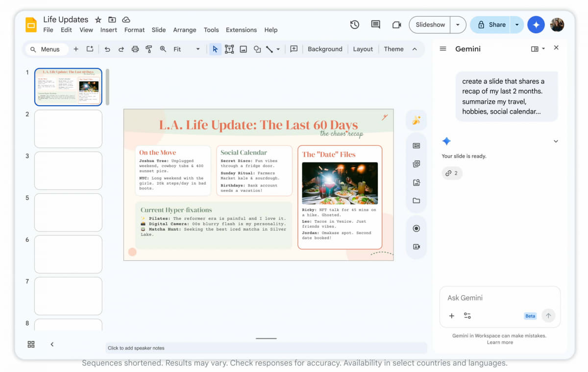
Task: Open the Extensions menu
Action: pyautogui.click(x=241, y=30)
